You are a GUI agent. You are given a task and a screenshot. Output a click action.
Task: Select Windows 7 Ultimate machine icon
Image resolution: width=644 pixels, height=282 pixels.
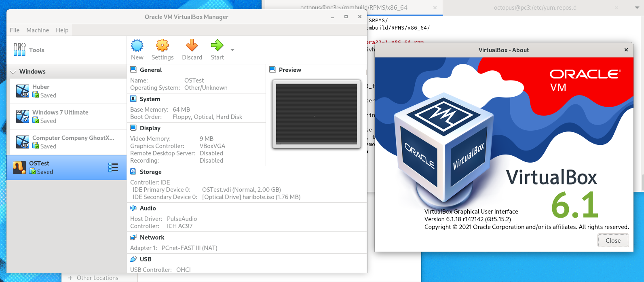[x=23, y=117]
